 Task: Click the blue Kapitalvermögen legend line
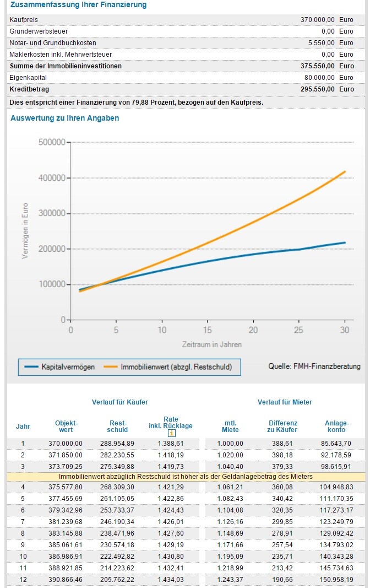pyautogui.click(x=31, y=366)
